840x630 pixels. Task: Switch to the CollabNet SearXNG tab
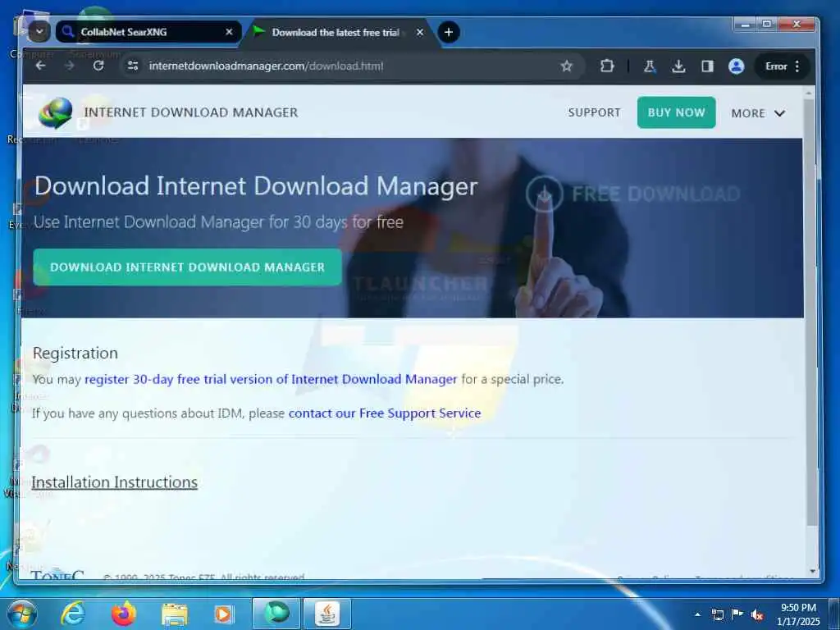pyautogui.click(x=148, y=32)
